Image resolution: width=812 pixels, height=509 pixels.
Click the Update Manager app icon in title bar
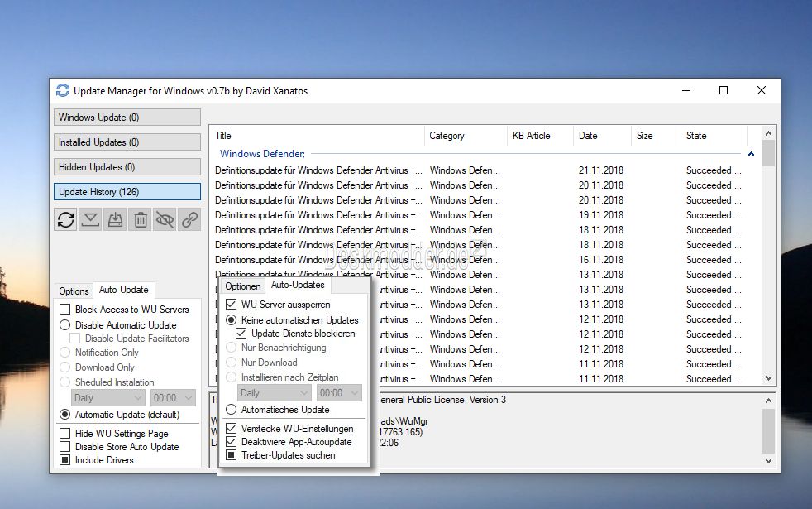pyautogui.click(x=63, y=91)
